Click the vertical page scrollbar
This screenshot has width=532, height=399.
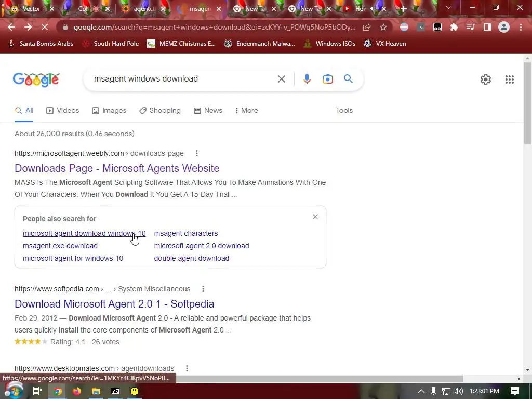pos(527,103)
